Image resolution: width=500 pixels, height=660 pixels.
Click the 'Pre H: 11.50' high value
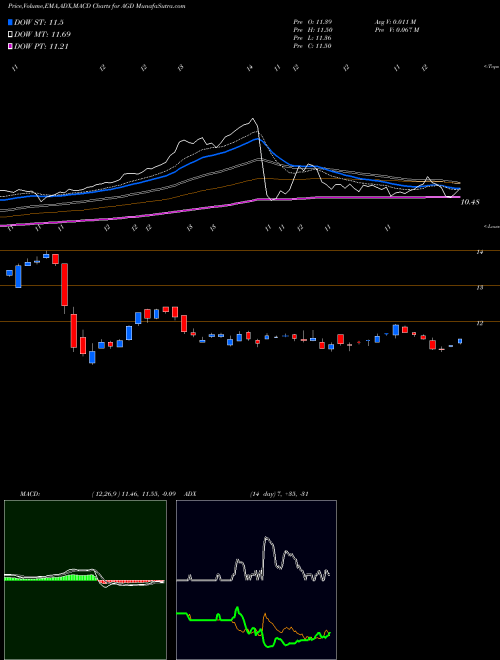point(313,30)
